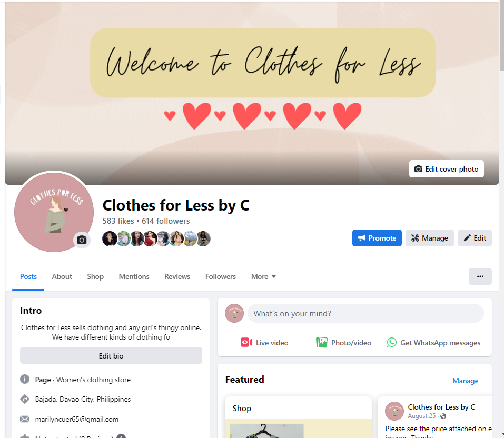Viewport: 504px width, 438px height.
Task: Click the Edit bio button
Action: point(111,355)
